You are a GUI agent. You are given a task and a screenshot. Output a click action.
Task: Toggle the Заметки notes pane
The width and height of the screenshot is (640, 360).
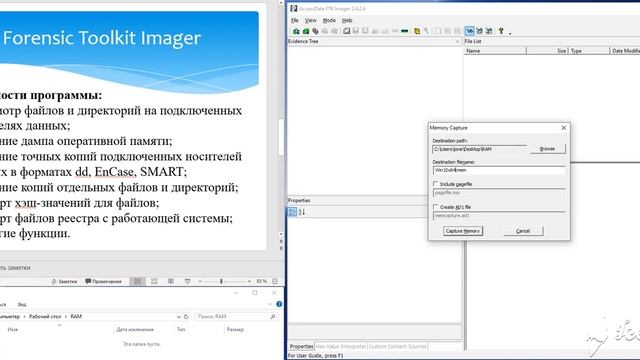(64, 281)
